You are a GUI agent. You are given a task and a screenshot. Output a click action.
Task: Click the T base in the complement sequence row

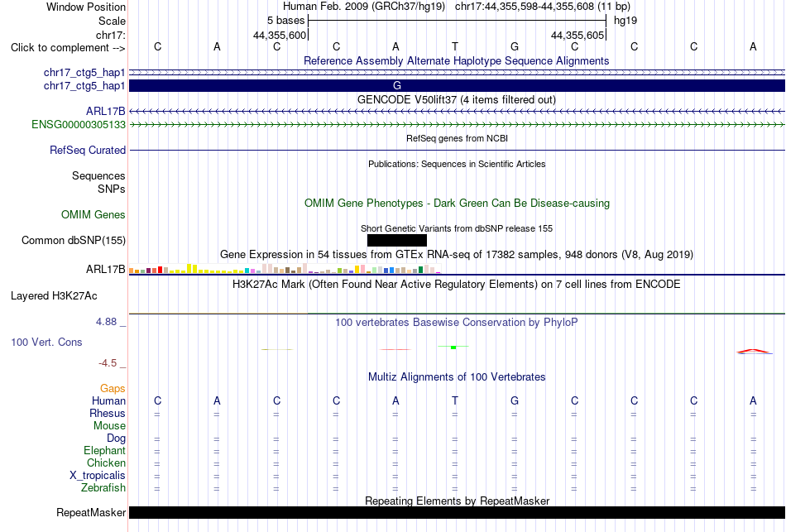click(455, 46)
